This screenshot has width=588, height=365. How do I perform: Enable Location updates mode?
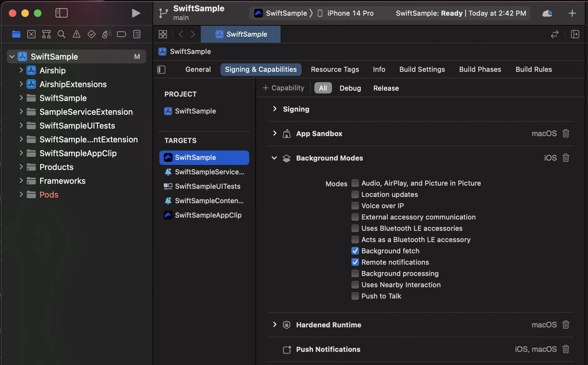coord(355,194)
